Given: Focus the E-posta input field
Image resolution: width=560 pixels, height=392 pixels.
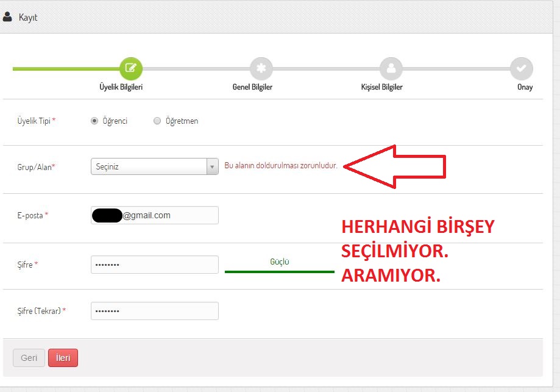Looking at the screenshot, I should point(169,215).
